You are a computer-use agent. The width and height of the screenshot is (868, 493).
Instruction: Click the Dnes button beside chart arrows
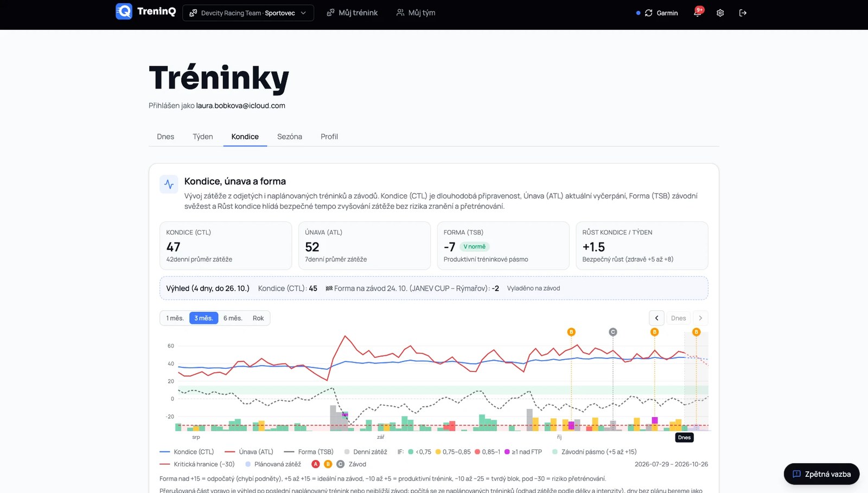pyautogui.click(x=679, y=318)
